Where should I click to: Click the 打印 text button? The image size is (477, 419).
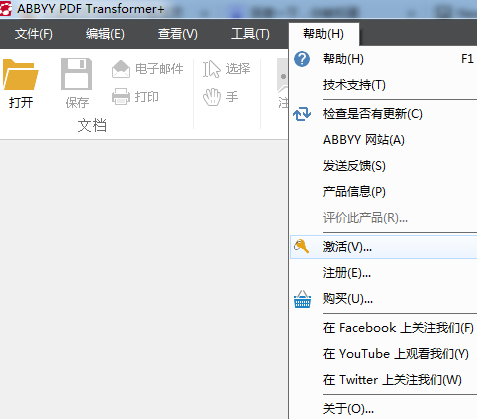[x=147, y=97]
